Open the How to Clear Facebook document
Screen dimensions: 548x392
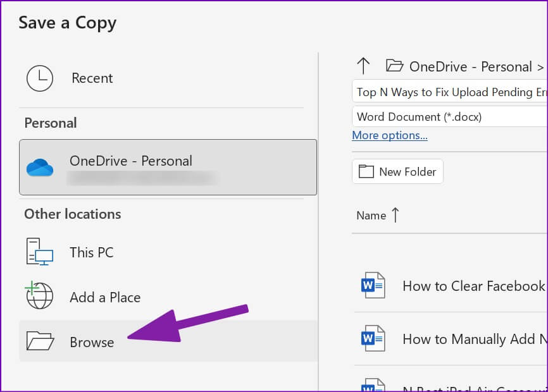point(451,286)
